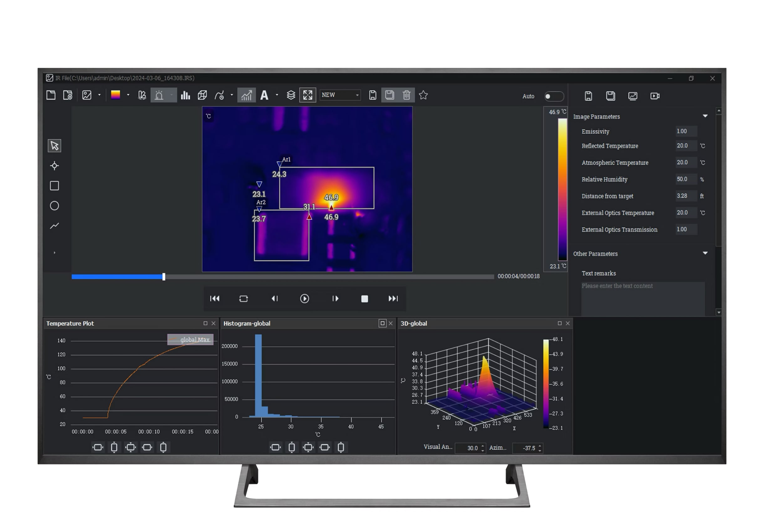Click the trash delete icon

point(407,95)
